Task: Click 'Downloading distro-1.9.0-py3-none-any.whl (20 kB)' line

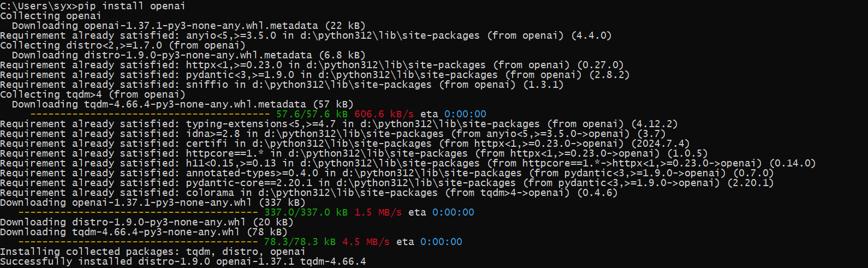Action: [147, 222]
